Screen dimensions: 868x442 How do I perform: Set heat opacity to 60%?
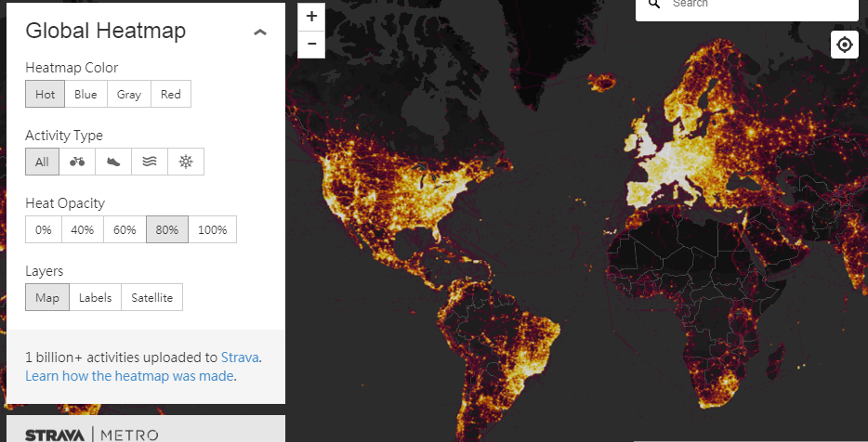coord(125,229)
